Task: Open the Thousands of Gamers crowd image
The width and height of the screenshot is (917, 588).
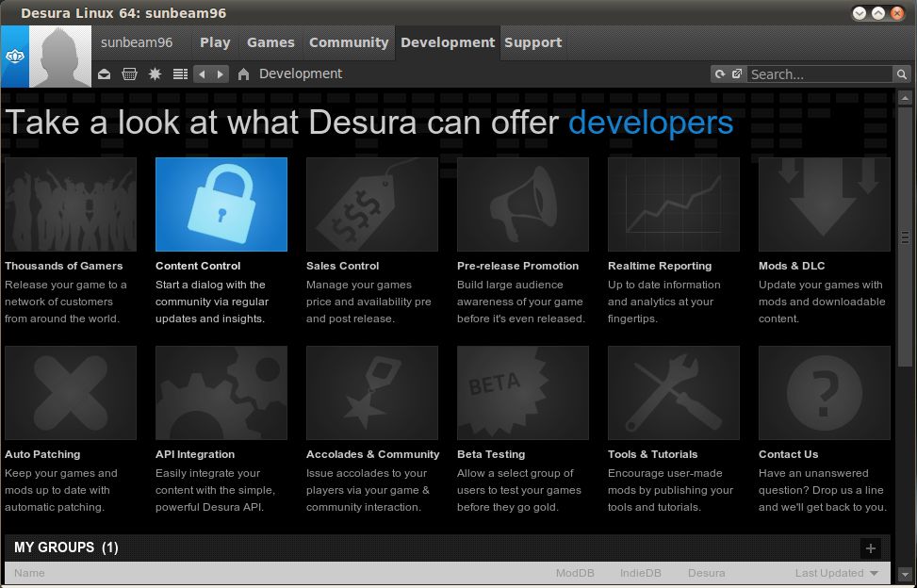Action: coord(71,204)
